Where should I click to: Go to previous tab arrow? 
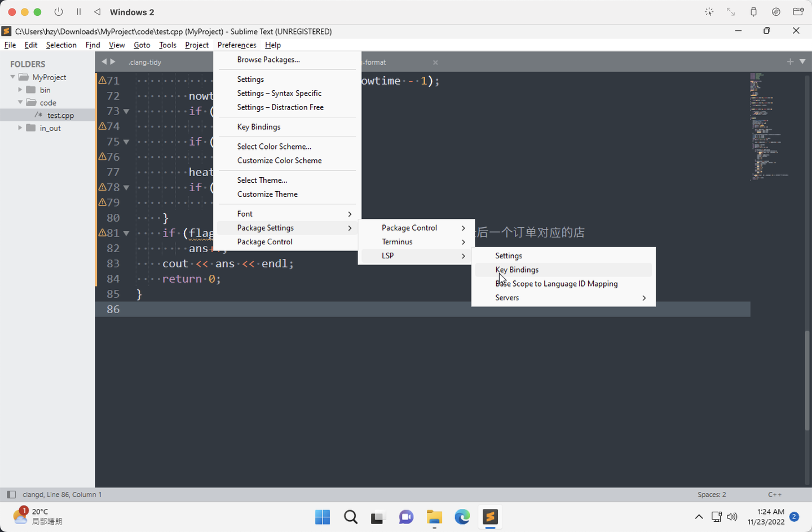click(104, 61)
